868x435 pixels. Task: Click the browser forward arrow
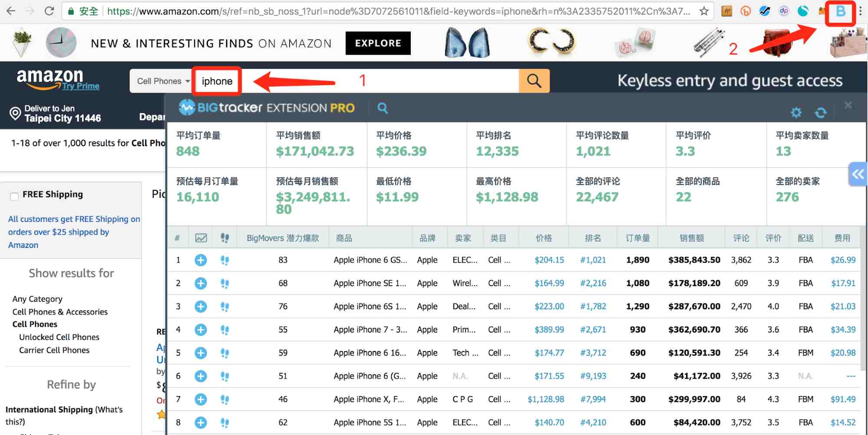30,11
